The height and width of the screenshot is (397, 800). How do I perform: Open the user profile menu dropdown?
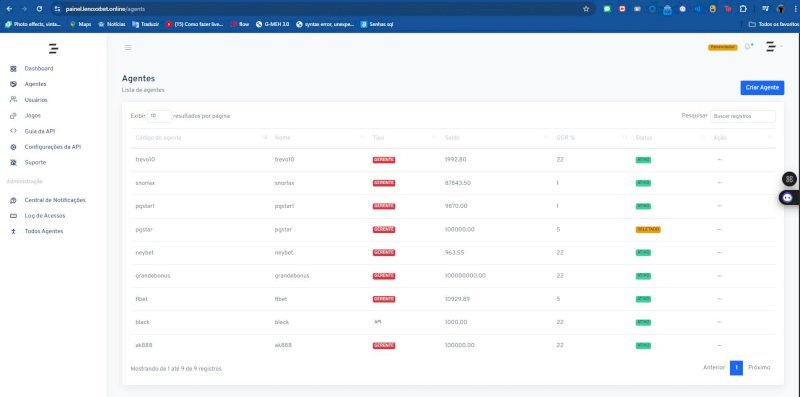point(774,47)
